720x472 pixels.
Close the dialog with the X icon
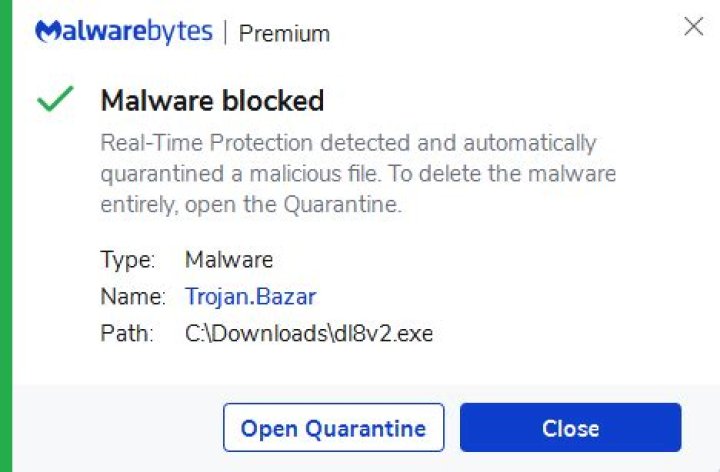pyautogui.click(x=693, y=27)
